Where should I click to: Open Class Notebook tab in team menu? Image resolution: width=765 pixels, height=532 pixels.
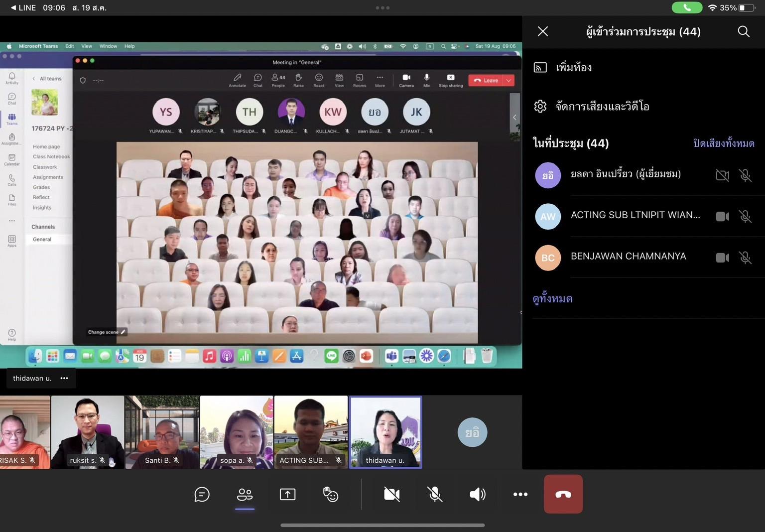[51, 156]
